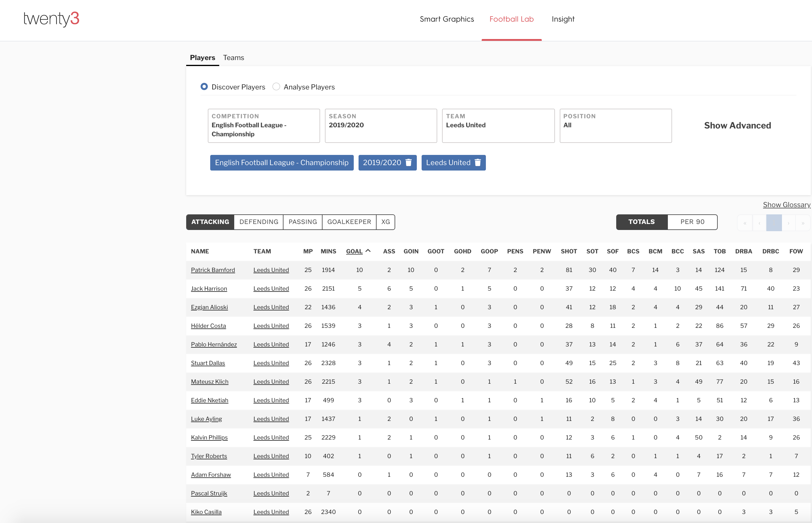Open Pablo Hernández's player link
The image size is (812, 523).
[214, 344]
